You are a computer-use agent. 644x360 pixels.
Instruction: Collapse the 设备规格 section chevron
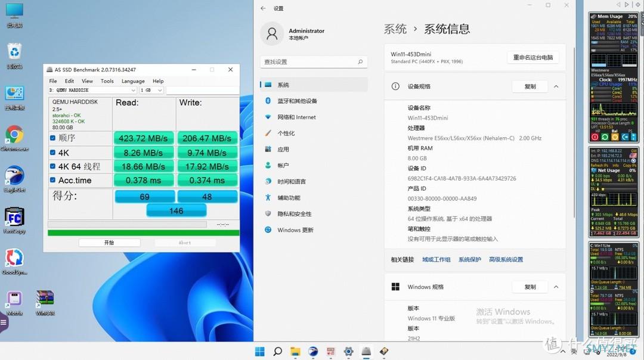coord(556,86)
